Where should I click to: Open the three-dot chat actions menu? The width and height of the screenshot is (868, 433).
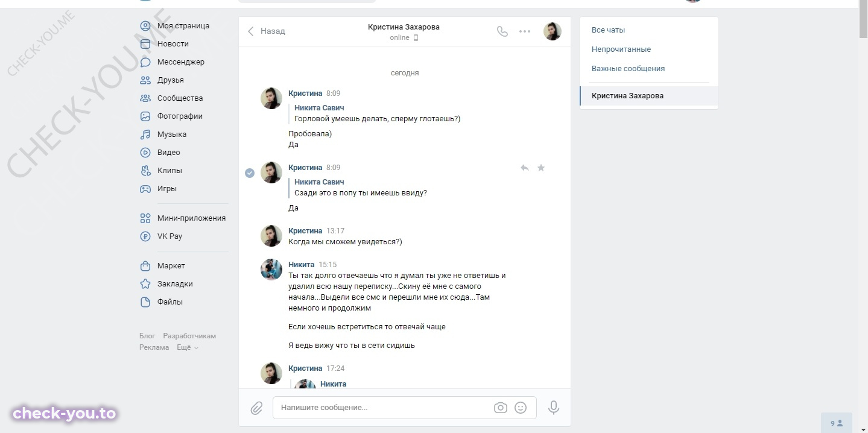525,31
